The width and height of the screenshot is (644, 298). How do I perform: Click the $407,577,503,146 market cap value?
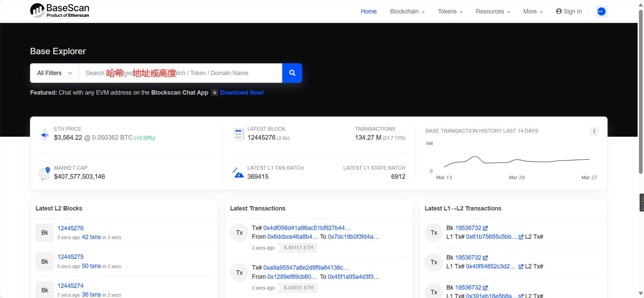pyautogui.click(x=80, y=176)
